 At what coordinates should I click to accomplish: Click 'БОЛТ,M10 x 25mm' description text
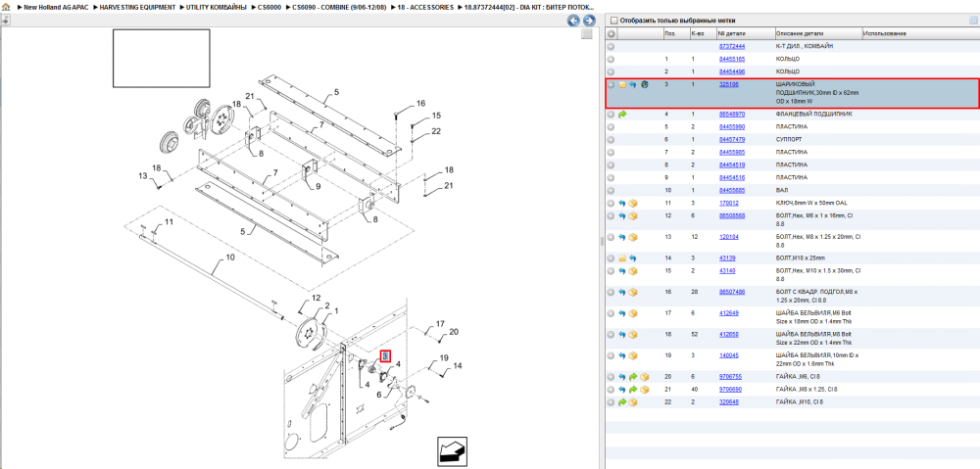[801, 258]
